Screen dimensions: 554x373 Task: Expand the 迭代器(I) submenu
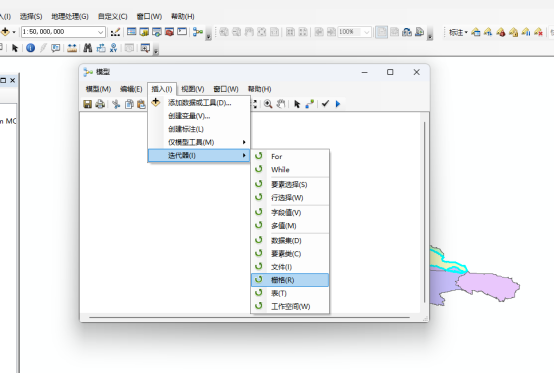click(199, 155)
